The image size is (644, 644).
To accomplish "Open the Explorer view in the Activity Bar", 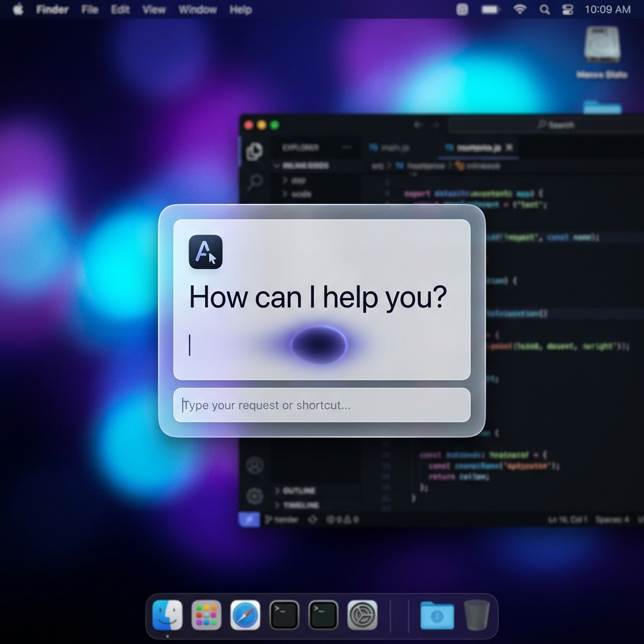I will (x=255, y=150).
